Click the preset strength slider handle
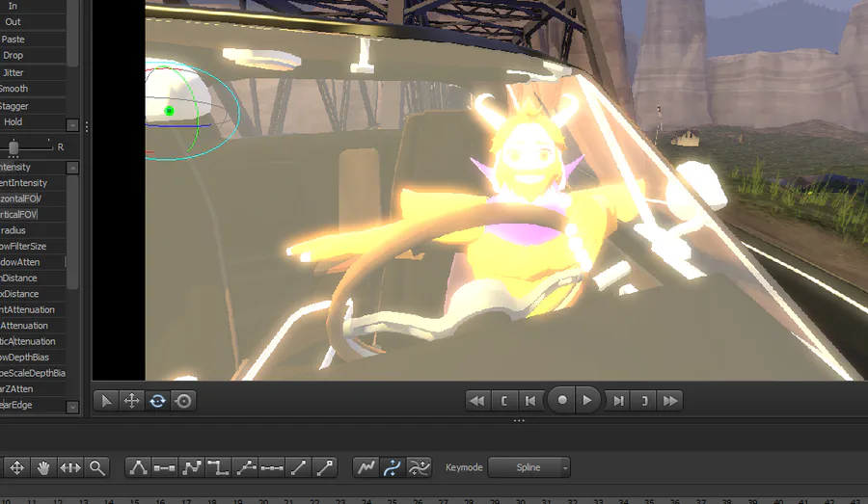 14,147
